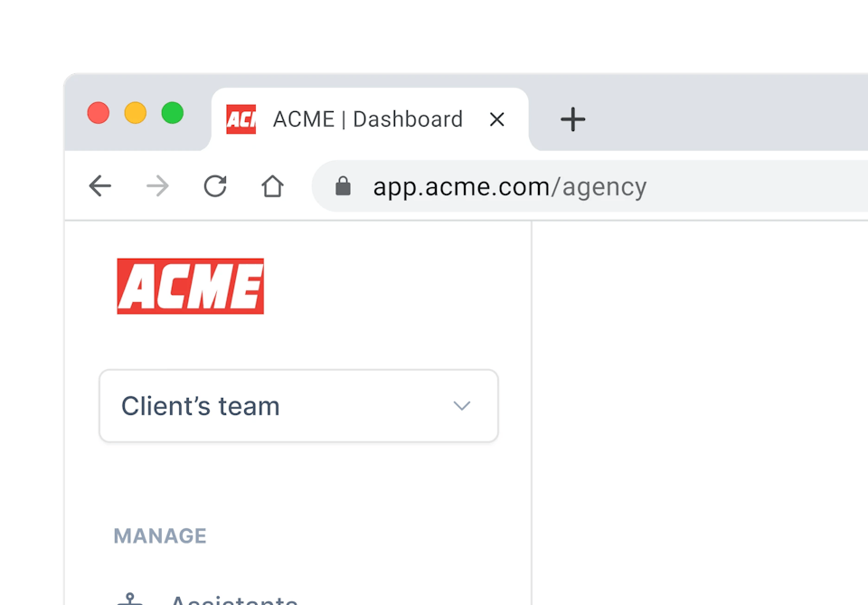Click the /agency path in the URL
The width and height of the screenshot is (868, 605).
tap(599, 187)
